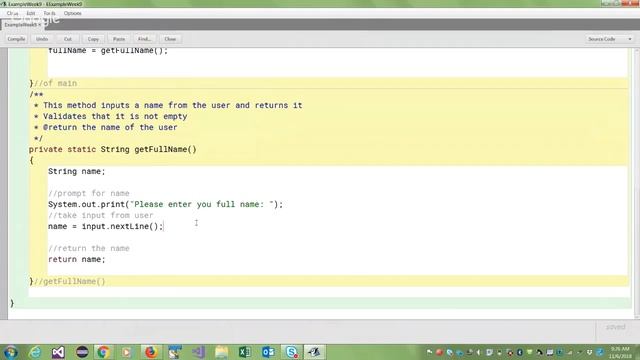Screen dimensions: 640x360
Task: Open the Tools menu
Action: [x=49, y=13]
